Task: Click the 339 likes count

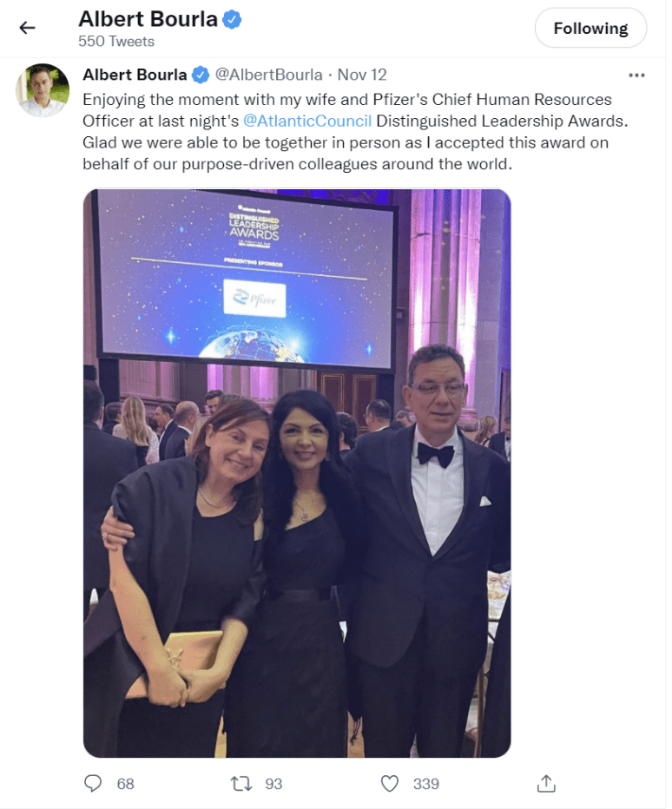Action: coord(425,784)
